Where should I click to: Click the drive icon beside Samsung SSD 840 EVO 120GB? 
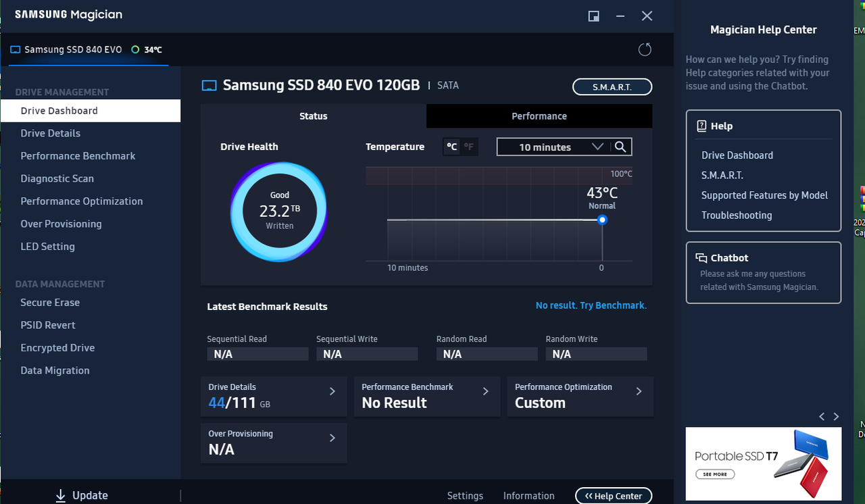209,86
